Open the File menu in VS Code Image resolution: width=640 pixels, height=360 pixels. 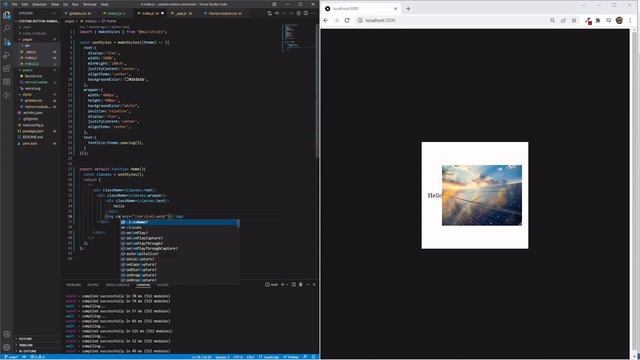tap(15, 4)
